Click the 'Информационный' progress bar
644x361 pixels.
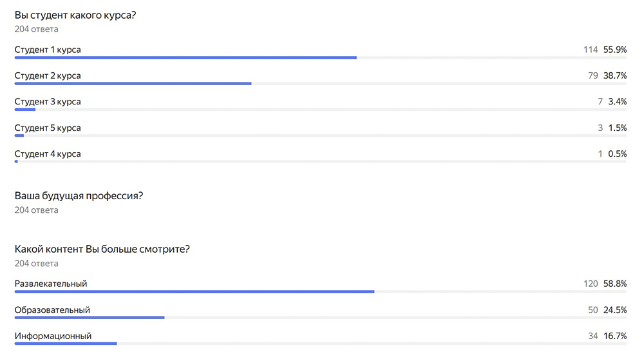coord(66,344)
